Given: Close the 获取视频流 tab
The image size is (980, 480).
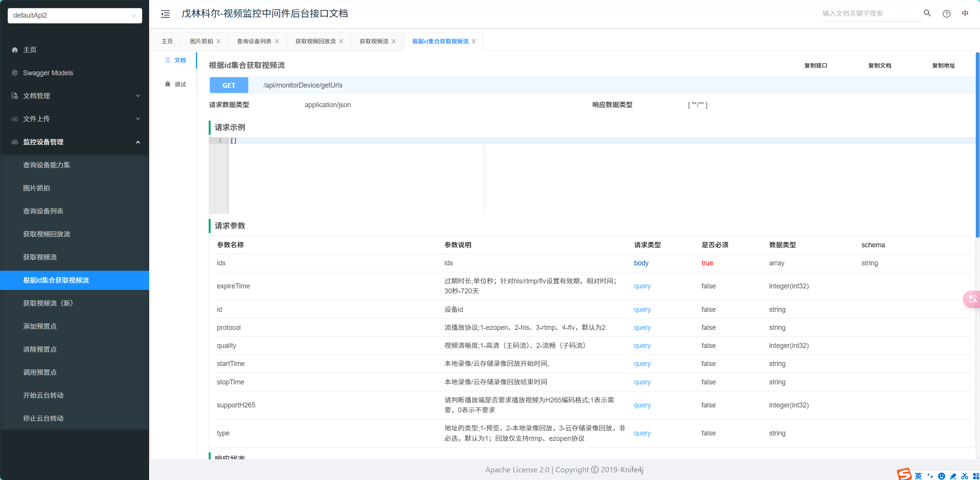Looking at the screenshot, I should point(394,41).
